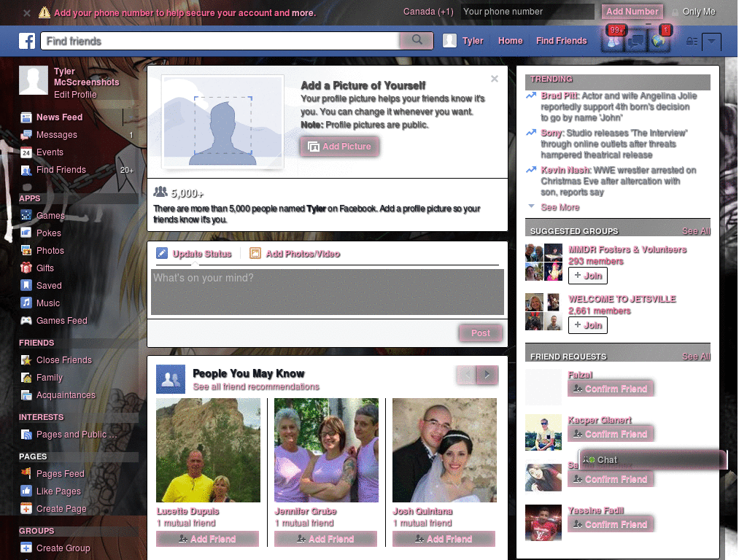Open privacy shortcuts lock icon
Viewport: 747px width, 560px height.
click(692, 42)
